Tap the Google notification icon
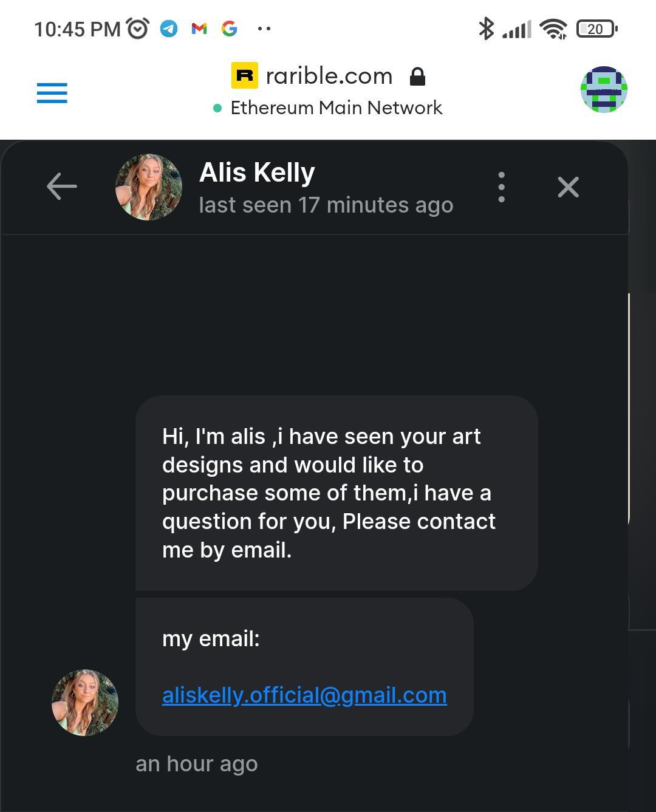 click(x=229, y=29)
